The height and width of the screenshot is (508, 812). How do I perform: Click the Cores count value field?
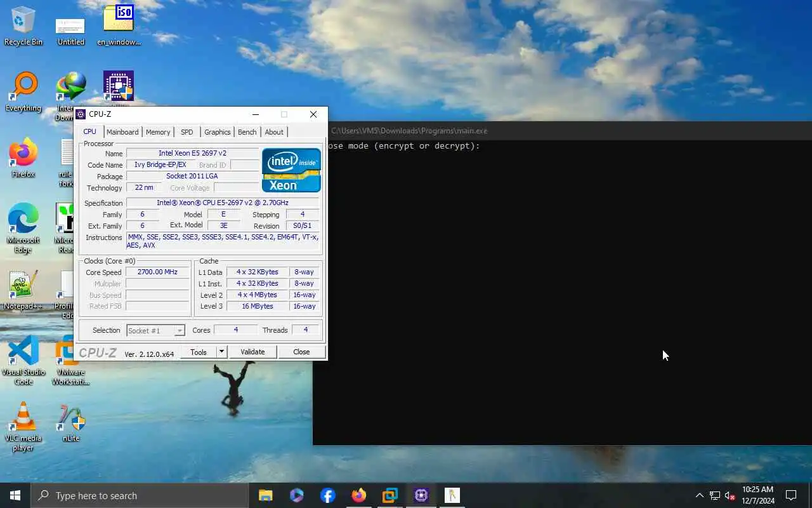[x=235, y=330]
